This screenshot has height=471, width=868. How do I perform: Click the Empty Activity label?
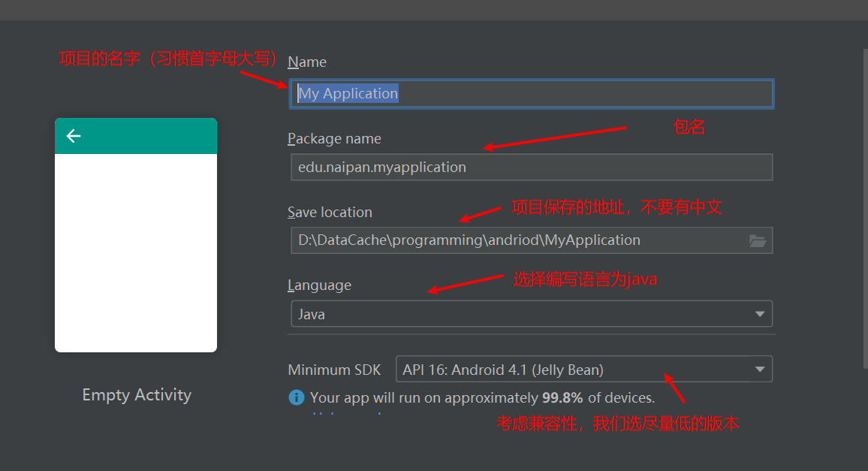[137, 394]
